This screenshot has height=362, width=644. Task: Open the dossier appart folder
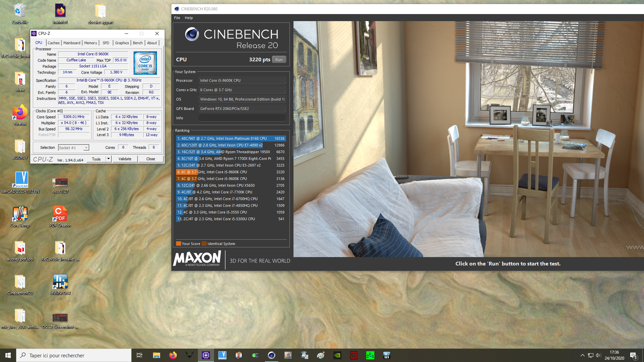100,13
